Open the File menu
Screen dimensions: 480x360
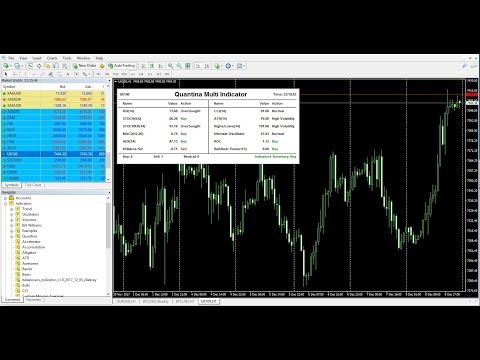(x=11, y=58)
